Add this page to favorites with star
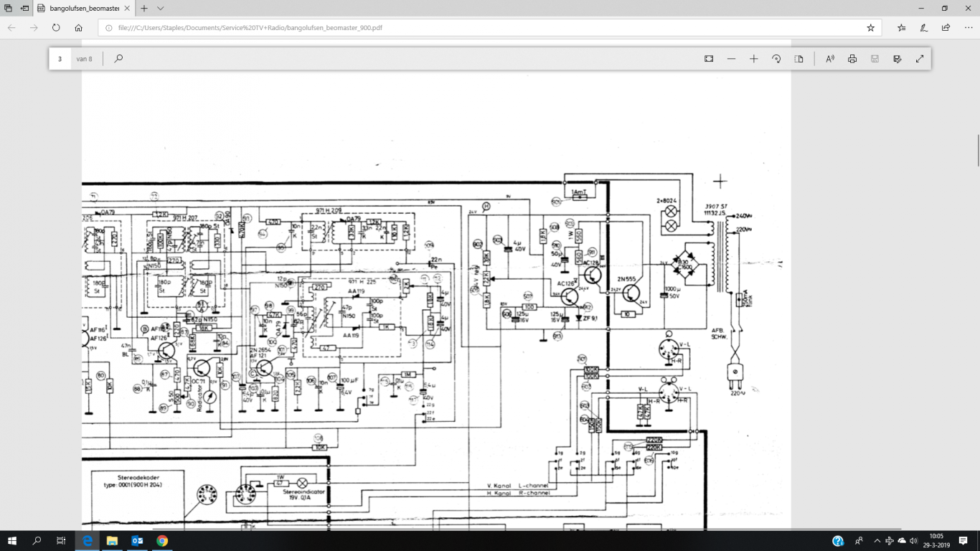The height and width of the screenshot is (551, 980). [870, 28]
